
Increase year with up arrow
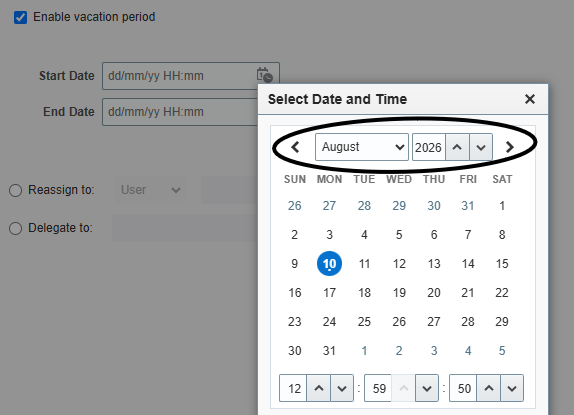pos(457,147)
